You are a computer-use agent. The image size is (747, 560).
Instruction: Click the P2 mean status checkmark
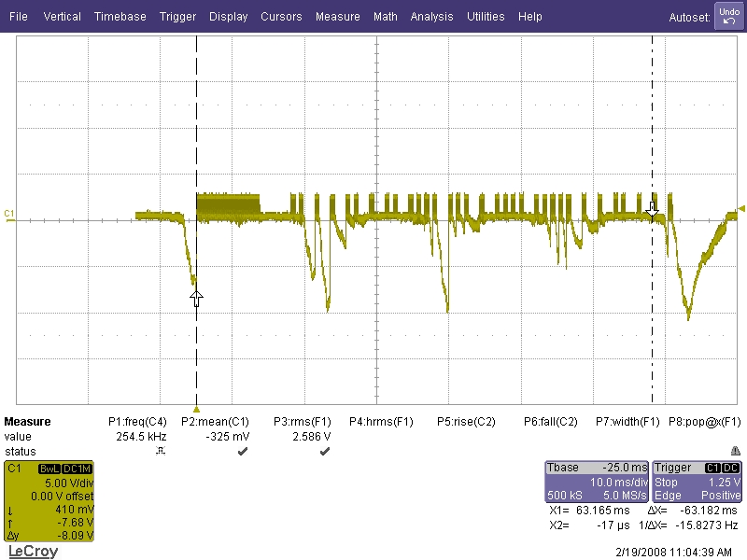pos(243,452)
